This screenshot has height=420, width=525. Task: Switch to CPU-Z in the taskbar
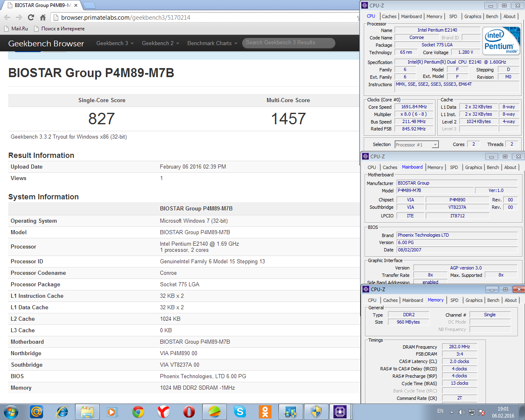[x=340, y=412]
